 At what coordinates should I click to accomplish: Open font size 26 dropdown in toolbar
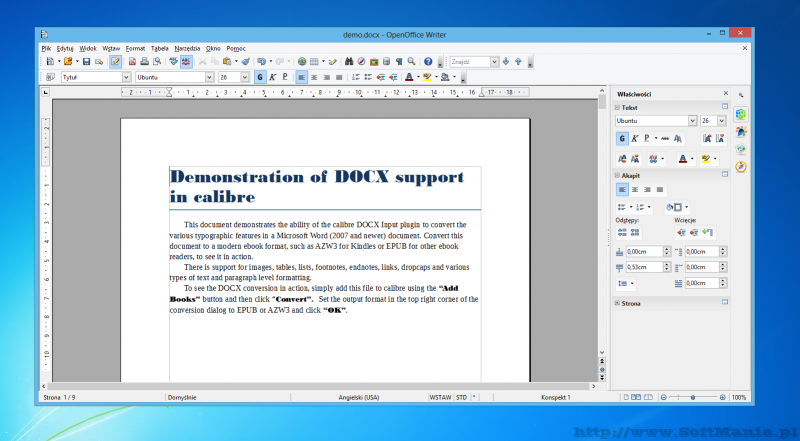245,77
